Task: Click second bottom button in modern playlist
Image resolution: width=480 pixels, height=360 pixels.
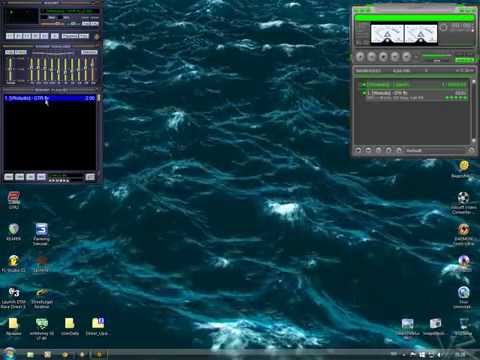Action: pyautogui.click(x=368, y=150)
